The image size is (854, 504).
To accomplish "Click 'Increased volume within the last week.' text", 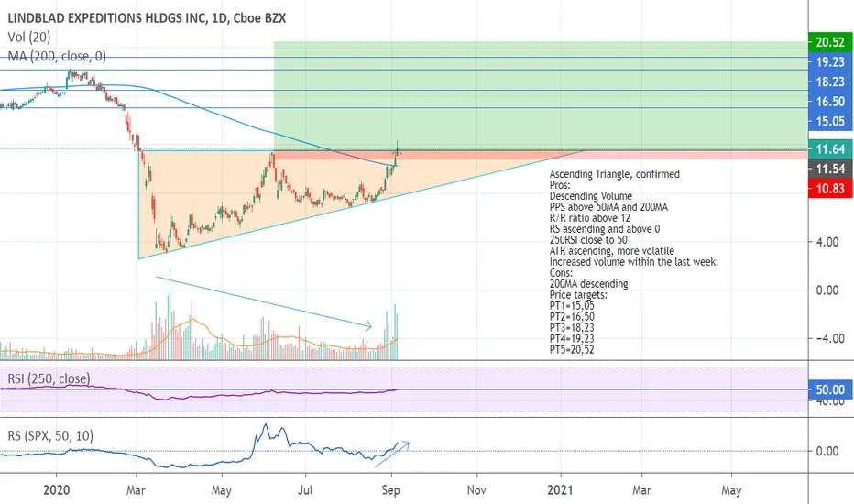I will pos(634,261).
